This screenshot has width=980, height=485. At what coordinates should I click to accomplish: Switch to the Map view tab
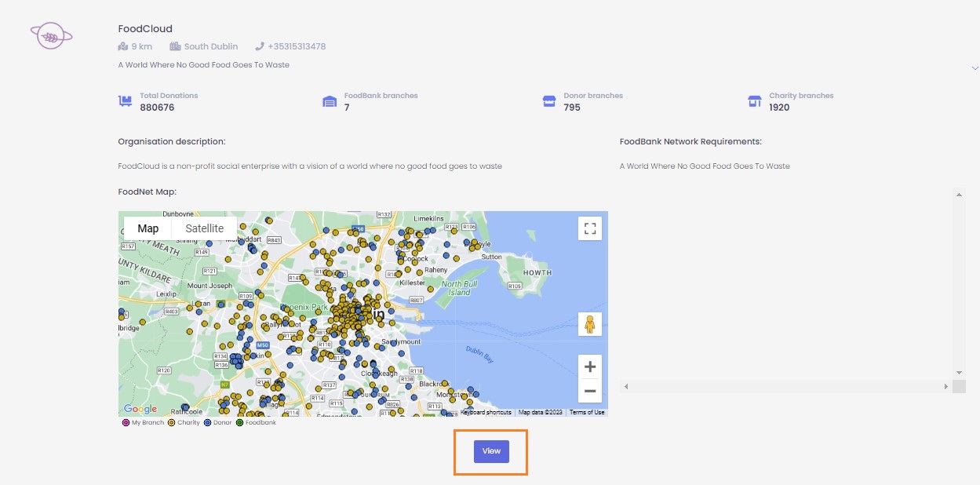pos(148,228)
